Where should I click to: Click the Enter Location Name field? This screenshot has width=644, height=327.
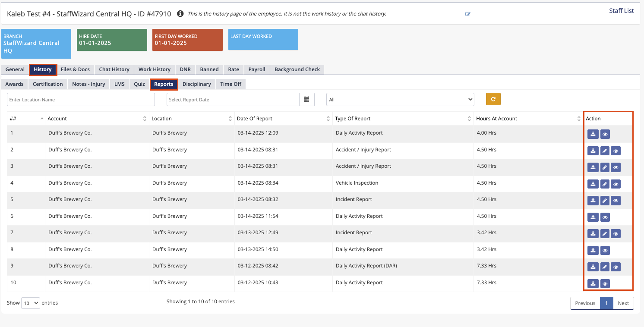pos(81,100)
